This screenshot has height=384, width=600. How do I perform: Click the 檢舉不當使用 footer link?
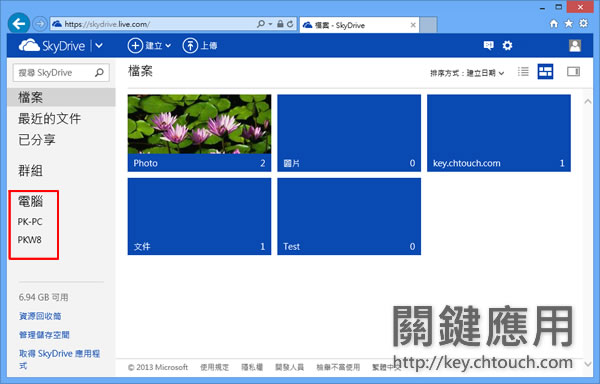[338, 367]
